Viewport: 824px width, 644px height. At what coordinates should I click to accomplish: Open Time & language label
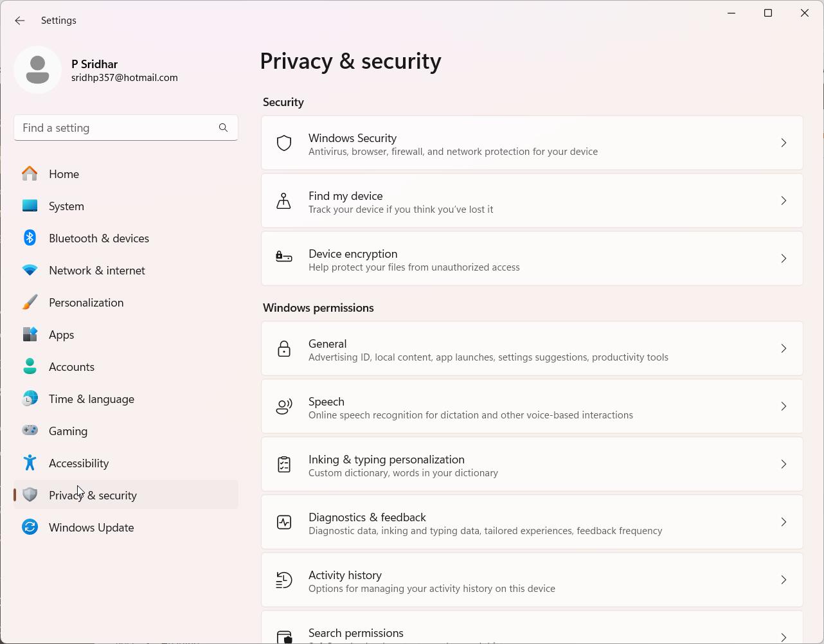click(x=92, y=399)
